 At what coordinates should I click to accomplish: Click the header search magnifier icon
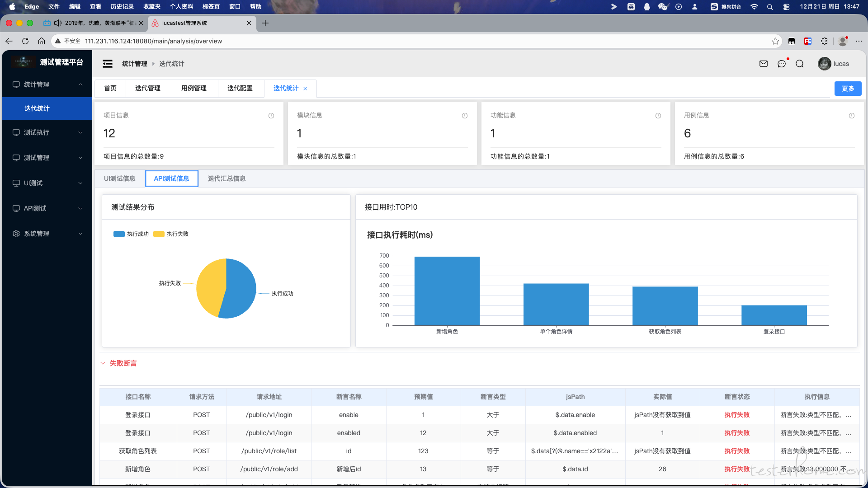tap(800, 64)
